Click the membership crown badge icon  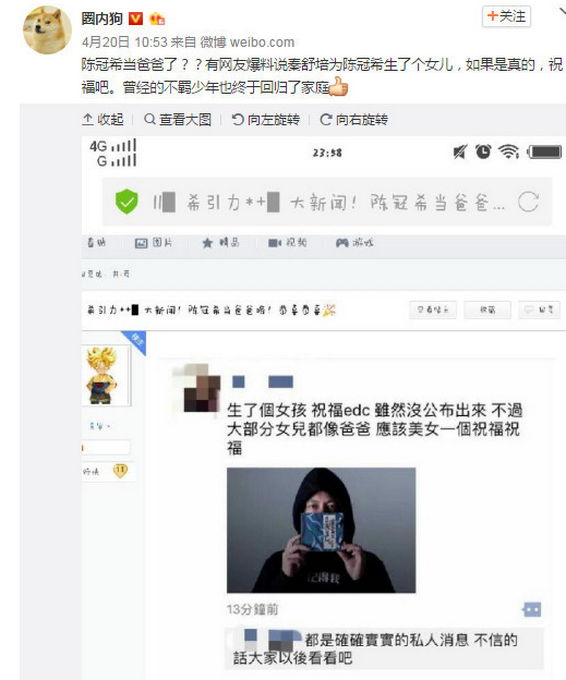click(157, 19)
